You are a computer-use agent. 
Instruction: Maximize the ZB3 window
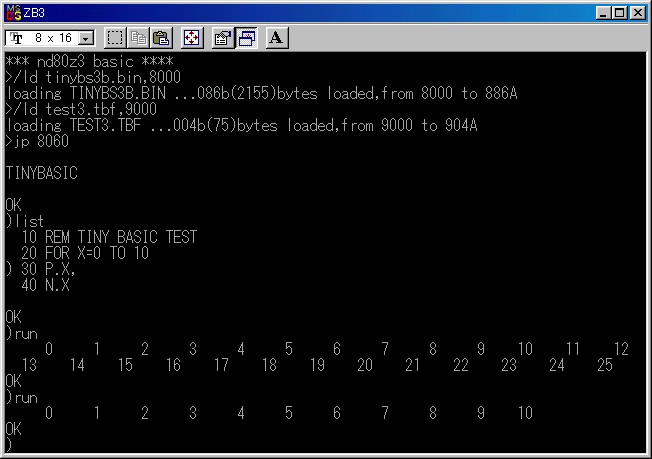[620, 13]
